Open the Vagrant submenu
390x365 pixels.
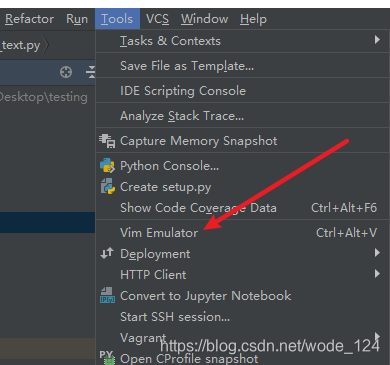[242, 338]
